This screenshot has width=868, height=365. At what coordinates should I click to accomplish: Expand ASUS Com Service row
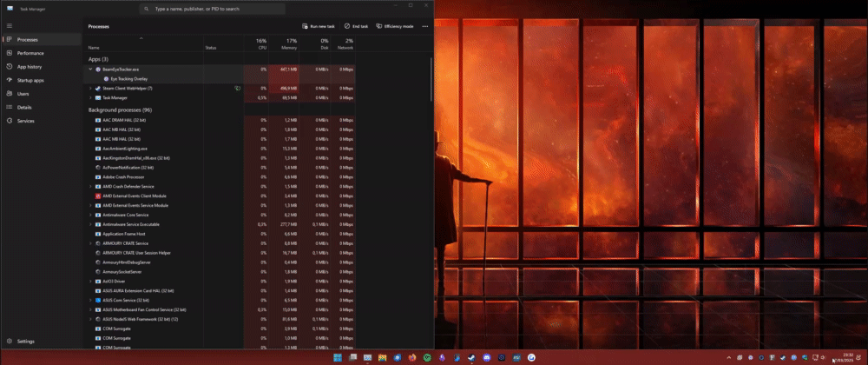pyautogui.click(x=90, y=300)
